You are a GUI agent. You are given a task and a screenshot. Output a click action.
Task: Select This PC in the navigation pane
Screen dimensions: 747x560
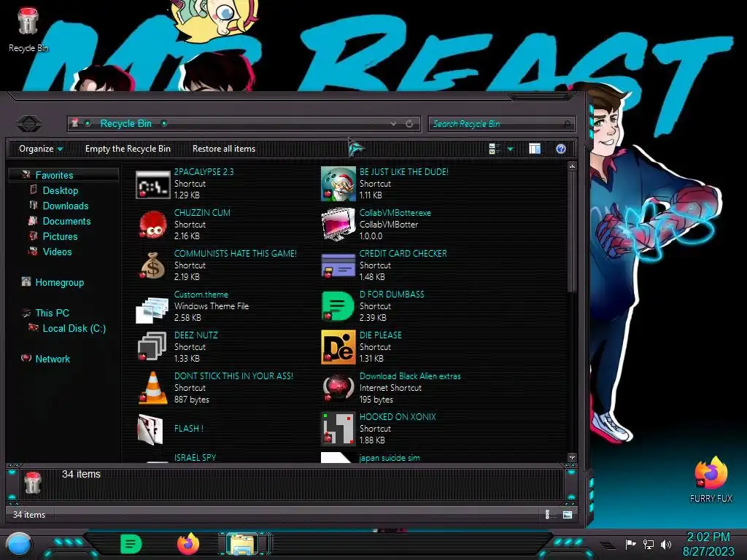point(53,313)
